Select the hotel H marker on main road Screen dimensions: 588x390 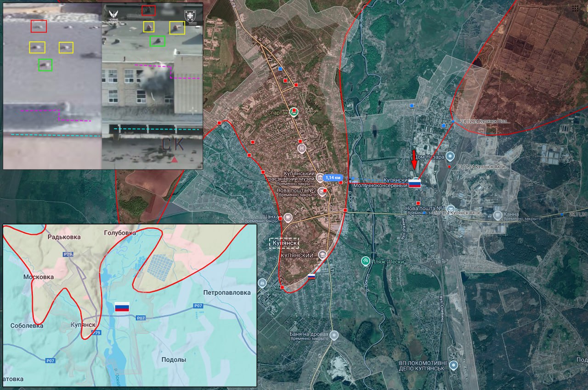click(302, 149)
